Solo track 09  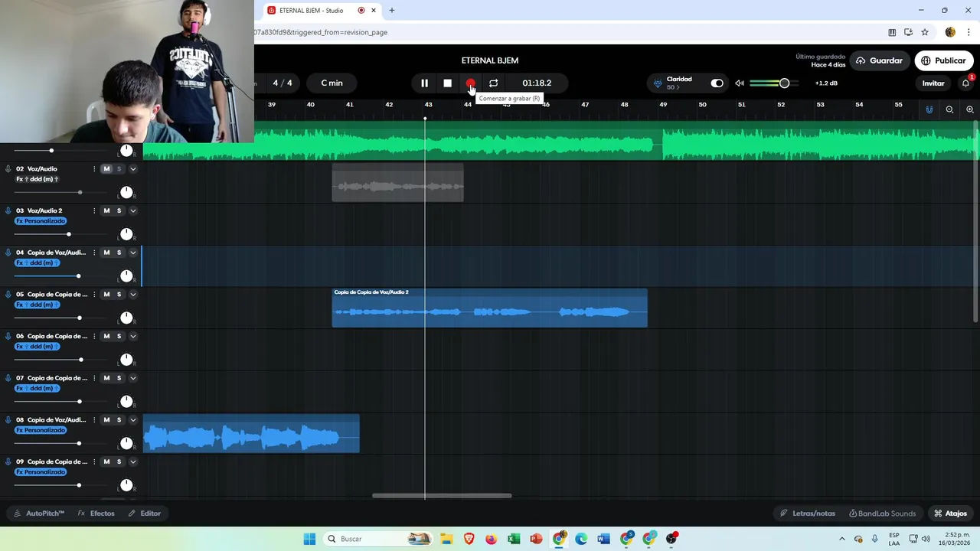119,461
